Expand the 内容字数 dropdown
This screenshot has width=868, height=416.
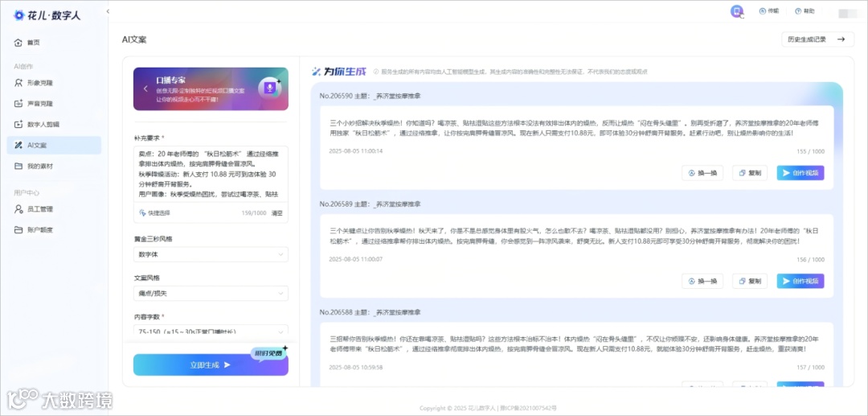211,331
